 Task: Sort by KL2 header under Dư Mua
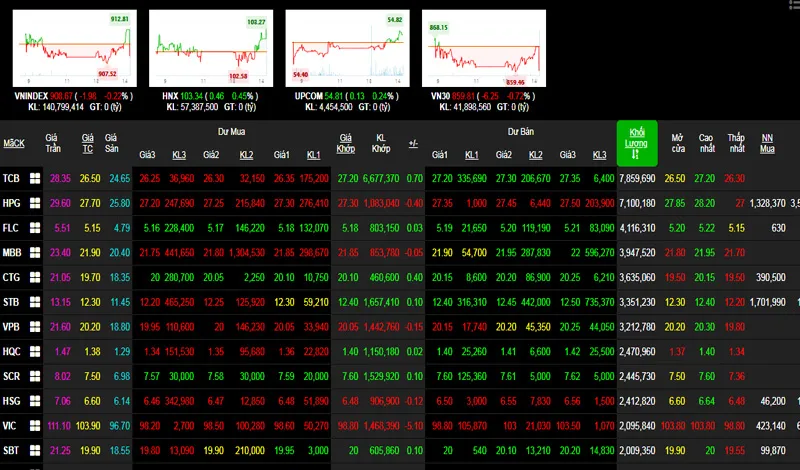pyautogui.click(x=246, y=155)
